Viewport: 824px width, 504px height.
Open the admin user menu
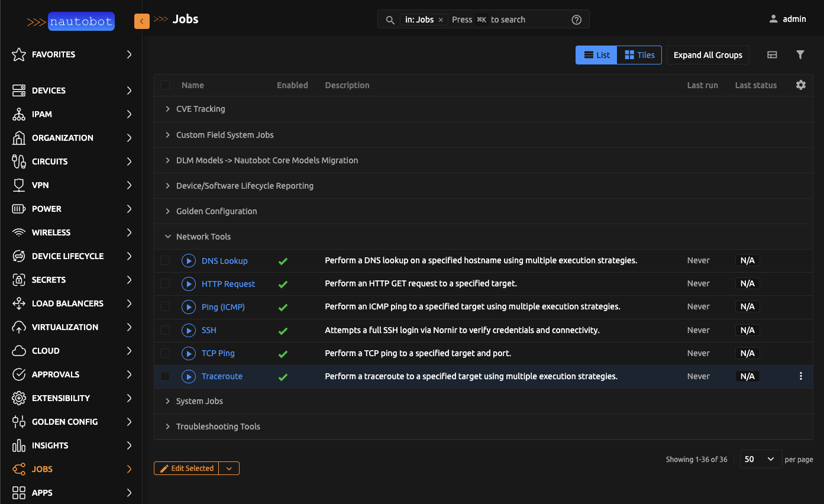click(787, 18)
